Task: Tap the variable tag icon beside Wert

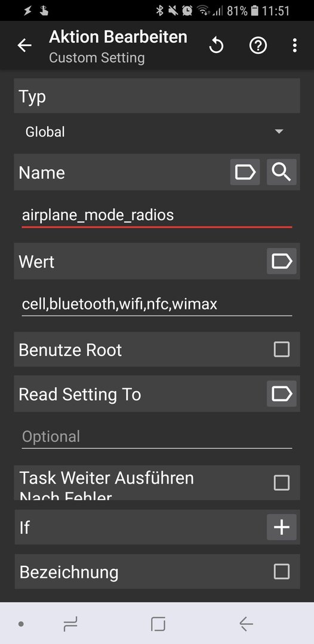Action: [x=282, y=261]
